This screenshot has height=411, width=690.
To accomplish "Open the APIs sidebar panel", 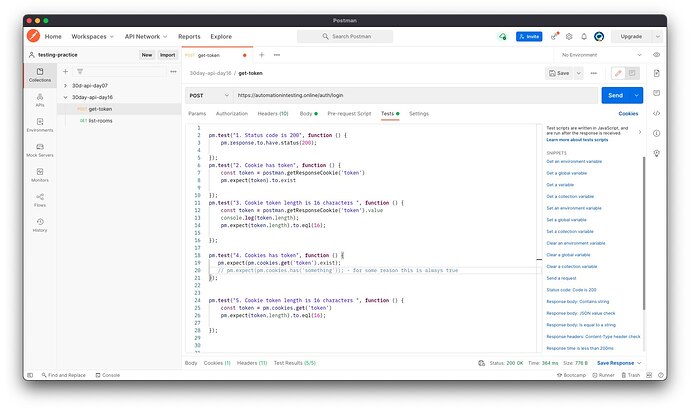I will click(x=40, y=100).
